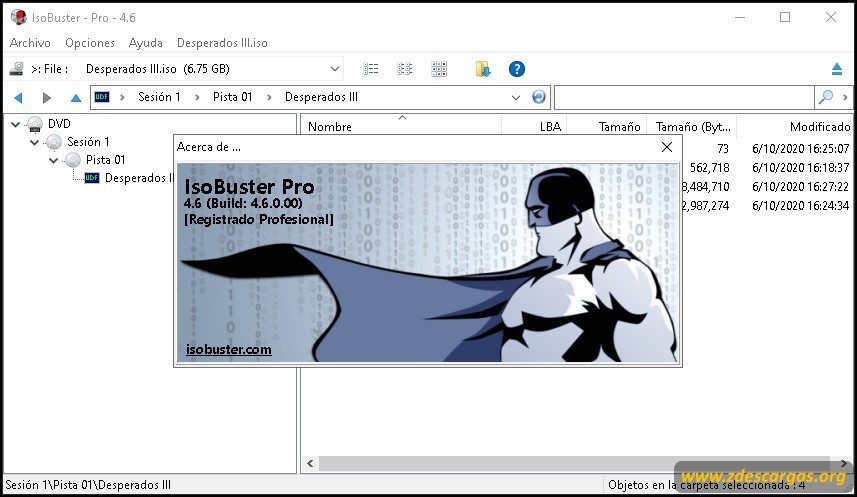Click the scroll left arrow button
Image resolution: width=857 pixels, height=497 pixels.
coord(310,464)
